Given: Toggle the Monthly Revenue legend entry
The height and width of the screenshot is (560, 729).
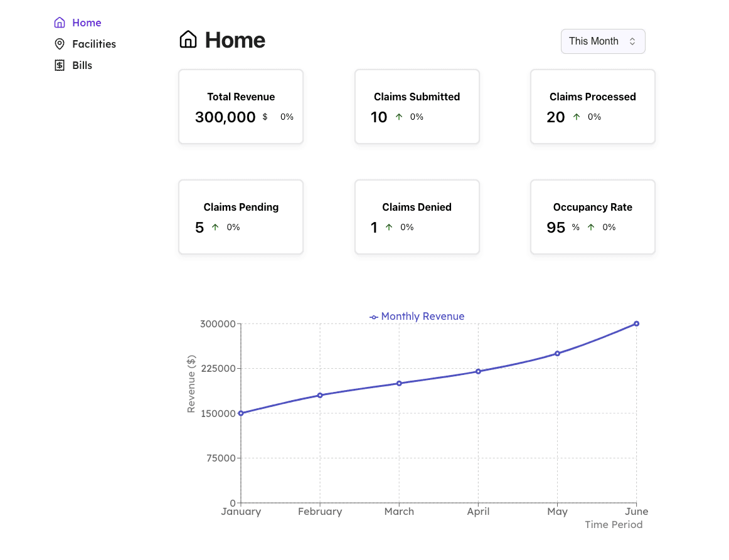Looking at the screenshot, I should tap(417, 317).
